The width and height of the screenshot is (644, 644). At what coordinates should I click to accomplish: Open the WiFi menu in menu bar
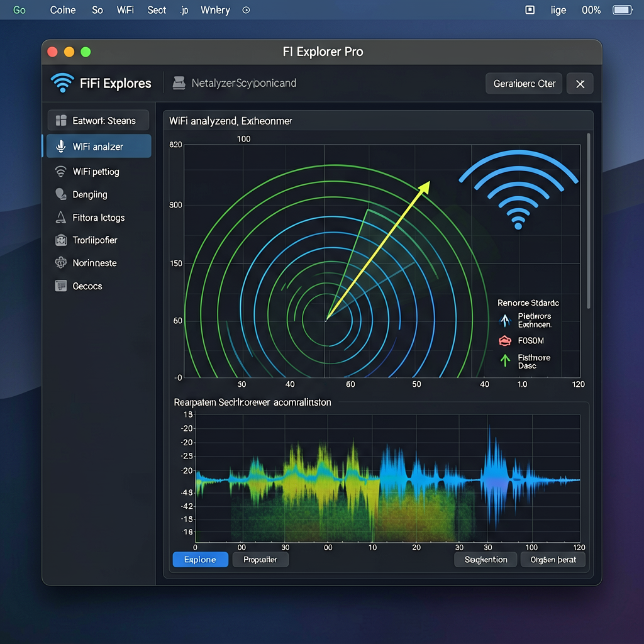pos(125,10)
